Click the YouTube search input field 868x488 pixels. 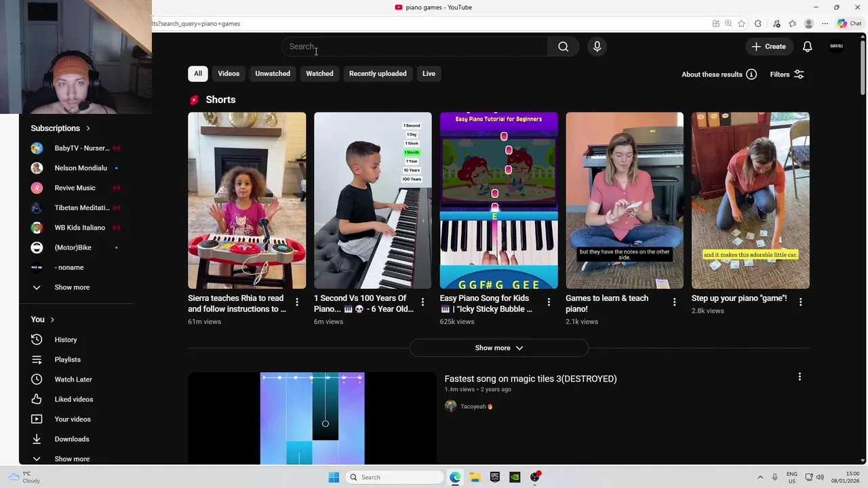(x=414, y=47)
